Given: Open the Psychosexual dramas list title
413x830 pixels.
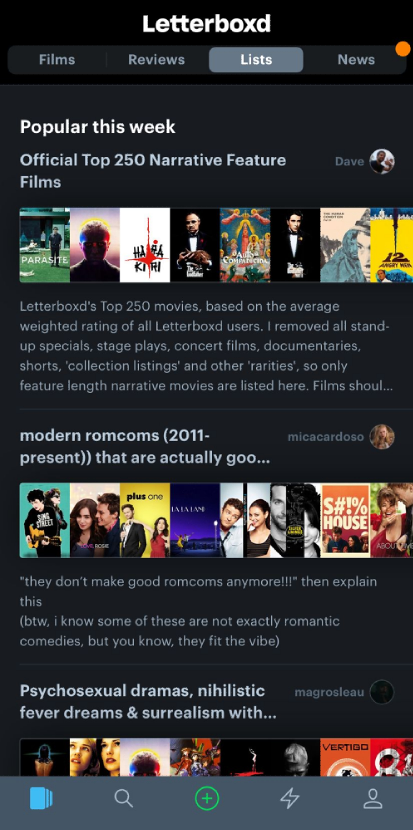Looking at the screenshot, I should 148,701.
